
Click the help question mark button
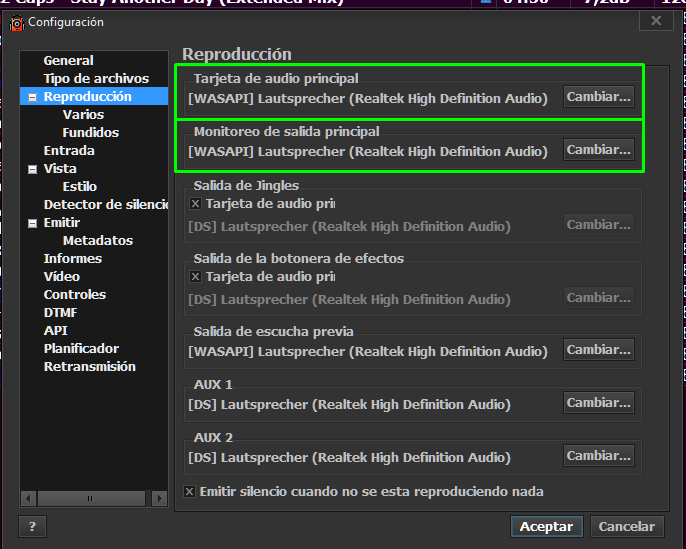(32, 526)
